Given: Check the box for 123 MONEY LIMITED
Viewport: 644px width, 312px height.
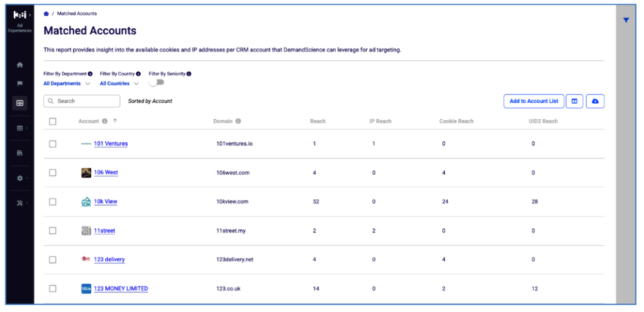Looking at the screenshot, I should [x=52, y=289].
